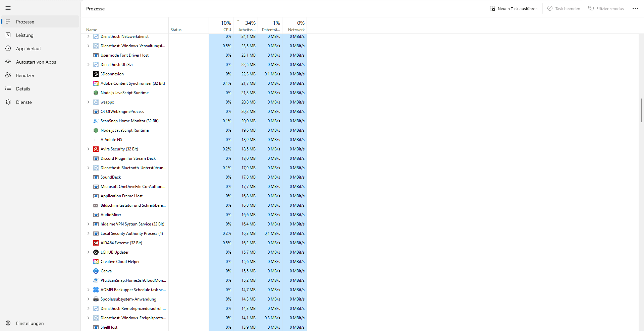Expand Diensthost: Windows-Ereignisprotokoll row
This screenshot has height=331, width=644.
tap(88, 318)
